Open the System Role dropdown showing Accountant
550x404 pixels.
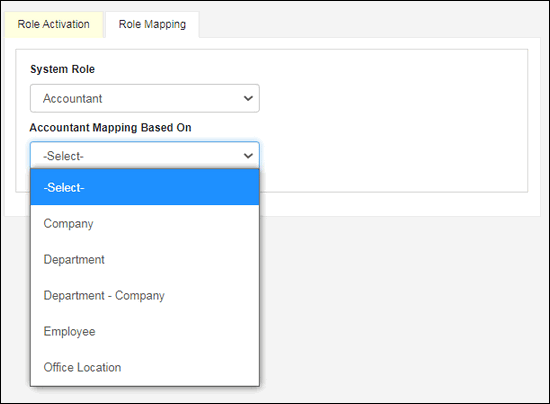click(145, 98)
